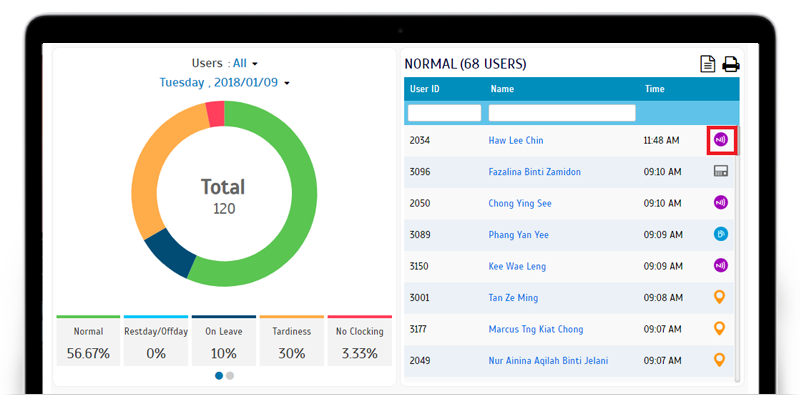
Task: Select the Restday/Offday 0% tile
Action: pyautogui.click(x=156, y=341)
